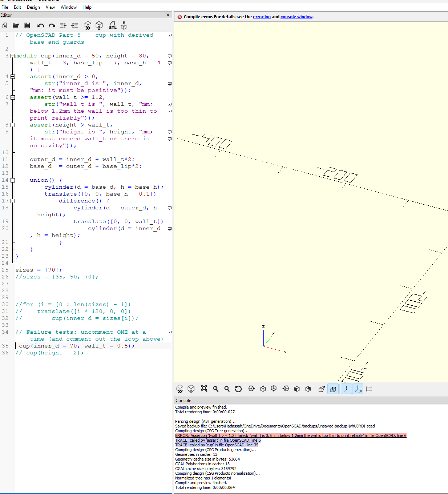The image size is (448, 494).
Task: Open the Edit menu
Action: point(17,7)
